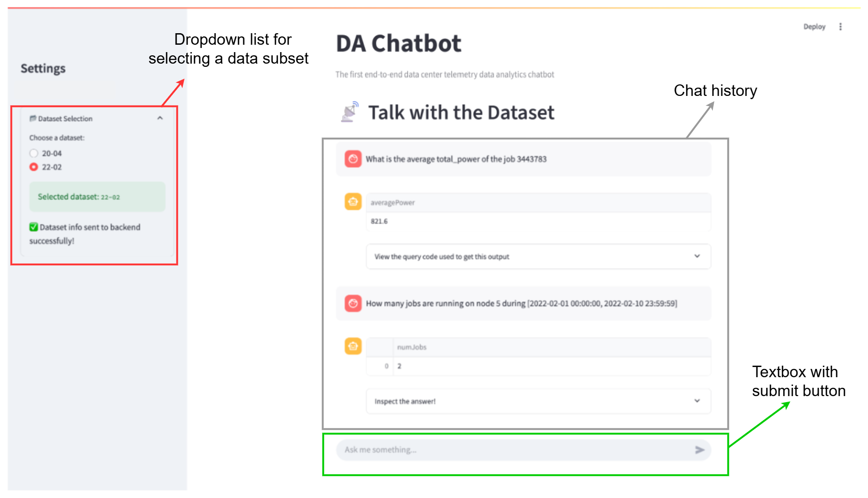Open the three-dot menu beside Deploy
Image resolution: width=868 pixels, height=498 pixels.
[840, 27]
